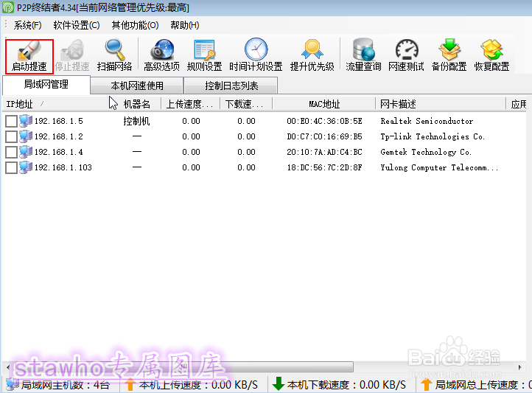Click 提升优先级 ribbon icon

coord(312,49)
